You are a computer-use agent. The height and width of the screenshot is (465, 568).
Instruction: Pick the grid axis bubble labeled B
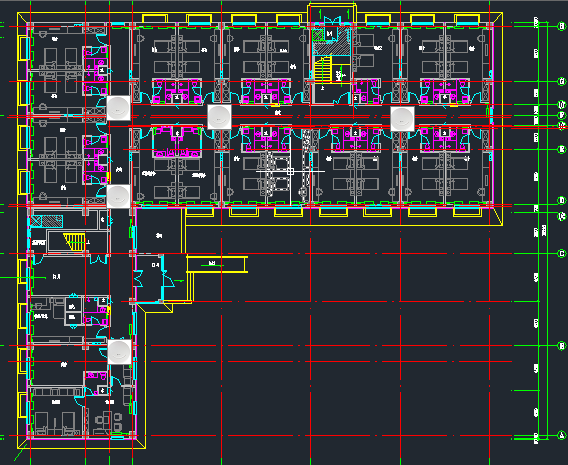click(x=562, y=346)
